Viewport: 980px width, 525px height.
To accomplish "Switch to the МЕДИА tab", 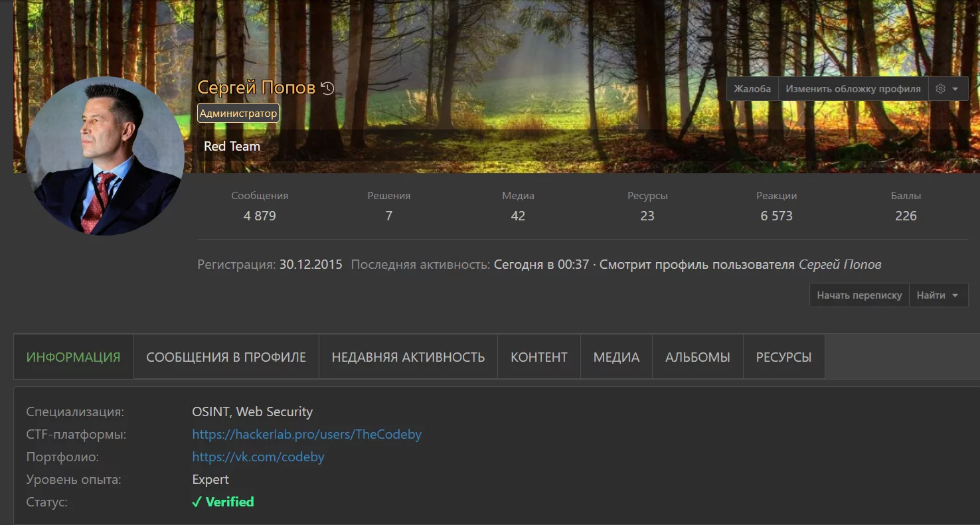I will pyautogui.click(x=616, y=356).
